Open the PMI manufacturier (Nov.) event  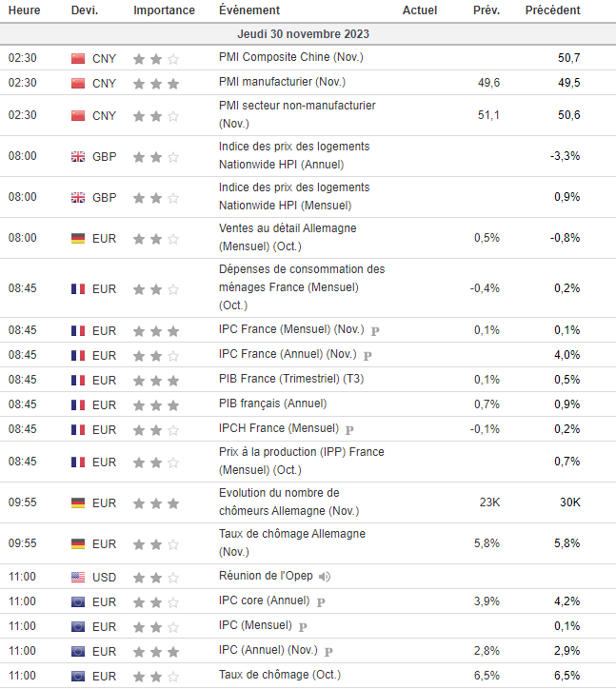click(x=275, y=83)
